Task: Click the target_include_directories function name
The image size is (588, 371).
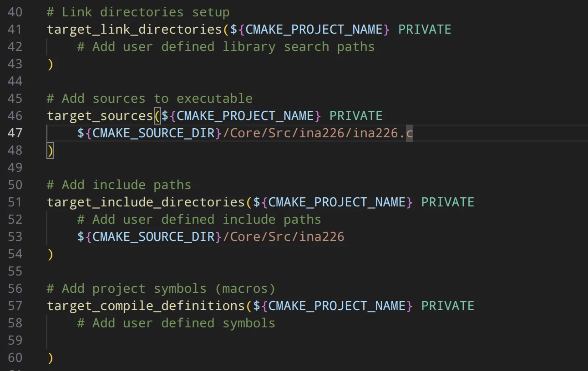Action: coord(146,202)
